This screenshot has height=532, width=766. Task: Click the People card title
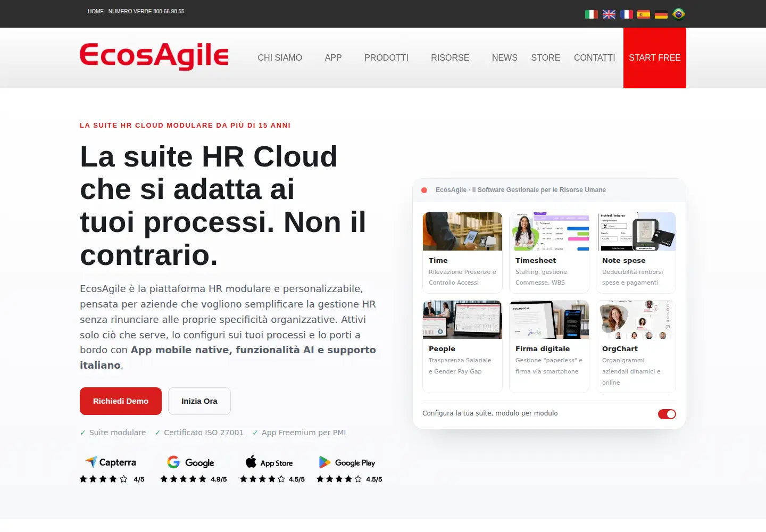(x=442, y=348)
